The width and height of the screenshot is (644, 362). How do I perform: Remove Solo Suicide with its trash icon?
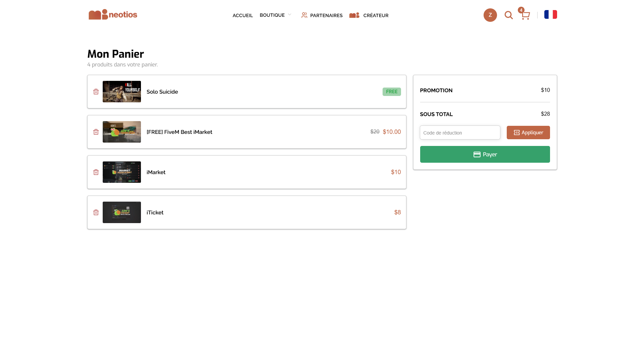click(x=96, y=92)
